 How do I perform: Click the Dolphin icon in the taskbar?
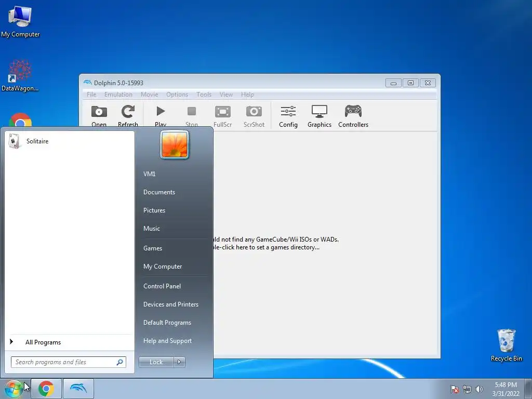(x=78, y=389)
